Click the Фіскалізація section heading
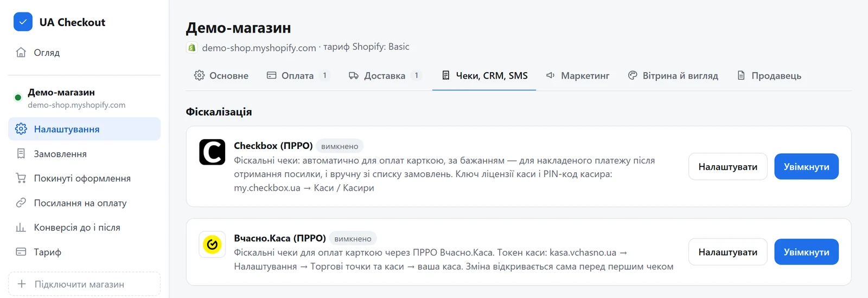Viewport: 868px width, 298px height. [x=219, y=112]
